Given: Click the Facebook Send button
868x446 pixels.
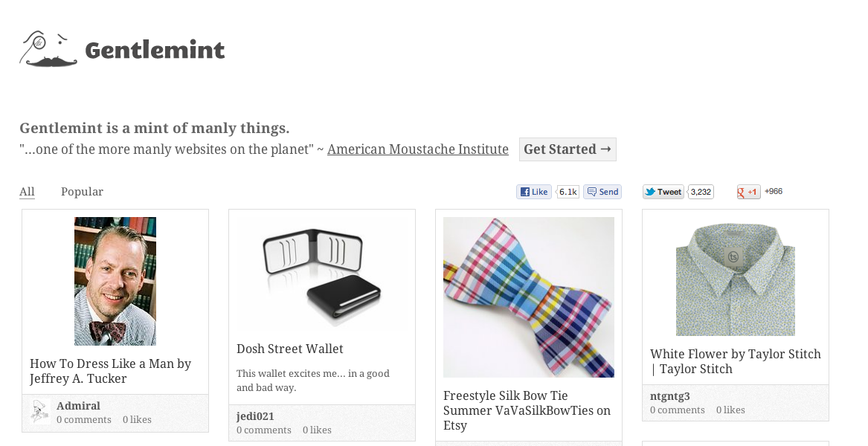Looking at the screenshot, I should point(602,192).
